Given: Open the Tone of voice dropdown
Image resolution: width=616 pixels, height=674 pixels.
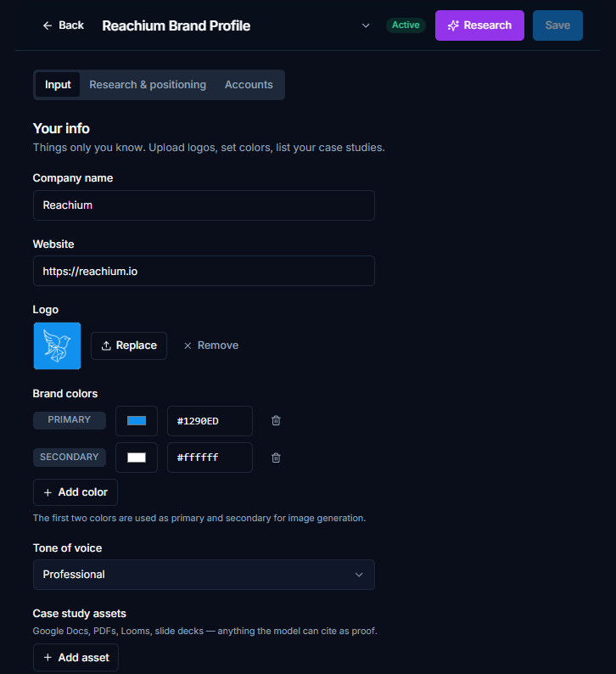Looking at the screenshot, I should coord(204,575).
